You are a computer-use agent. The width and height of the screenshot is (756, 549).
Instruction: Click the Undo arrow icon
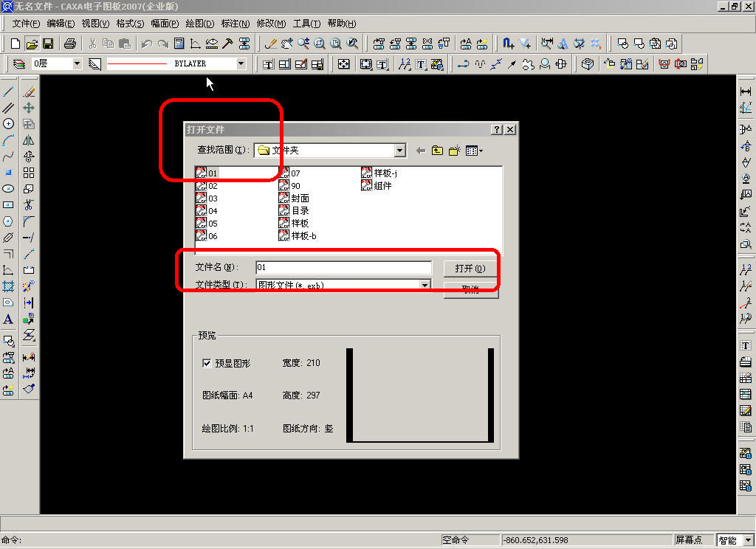tap(147, 44)
